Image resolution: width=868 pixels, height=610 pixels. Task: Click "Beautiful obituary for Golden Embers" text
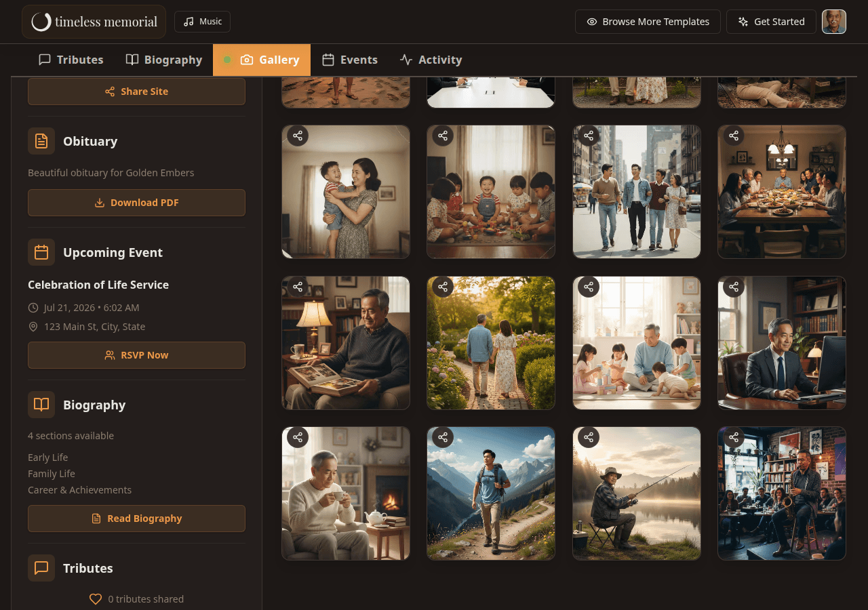click(x=111, y=173)
